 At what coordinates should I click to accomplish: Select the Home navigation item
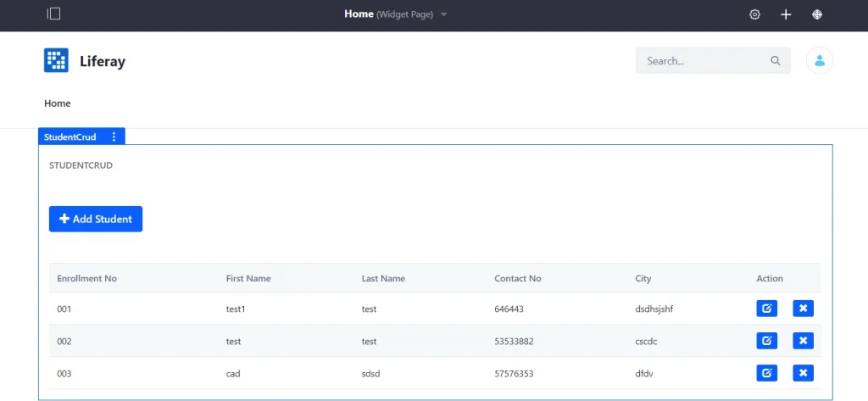58,103
